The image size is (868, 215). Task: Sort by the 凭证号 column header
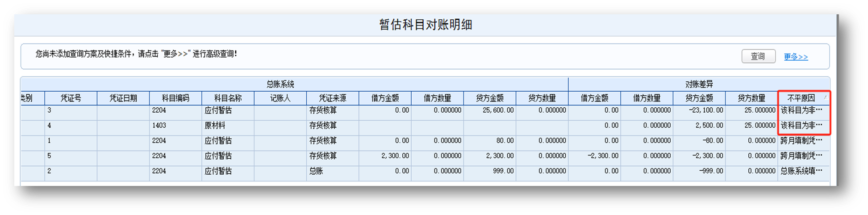(x=71, y=98)
